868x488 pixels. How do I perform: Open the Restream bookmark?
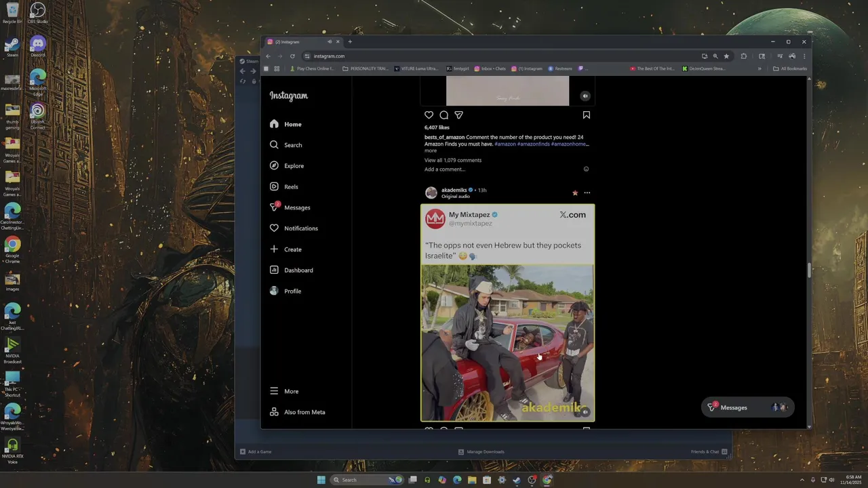point(560,68)
